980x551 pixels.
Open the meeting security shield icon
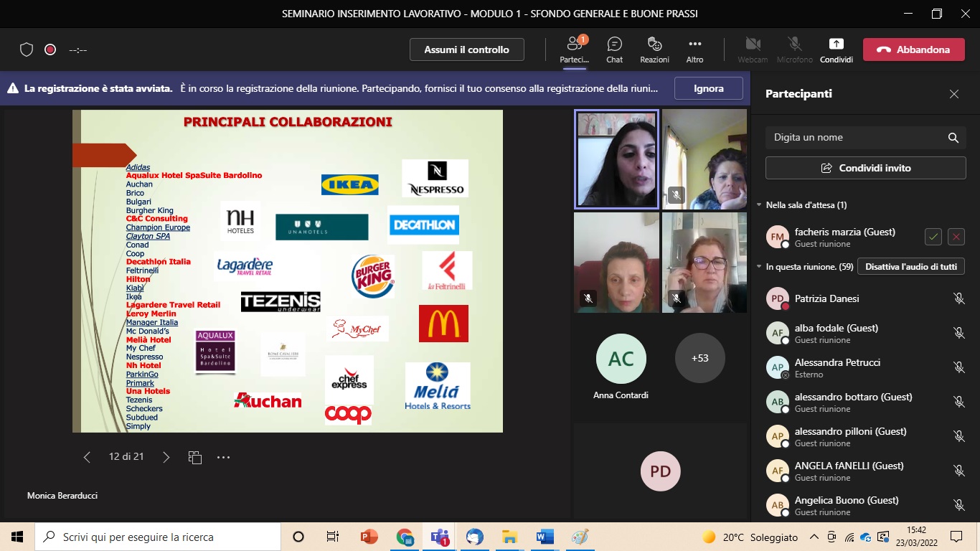pos(27,50)
